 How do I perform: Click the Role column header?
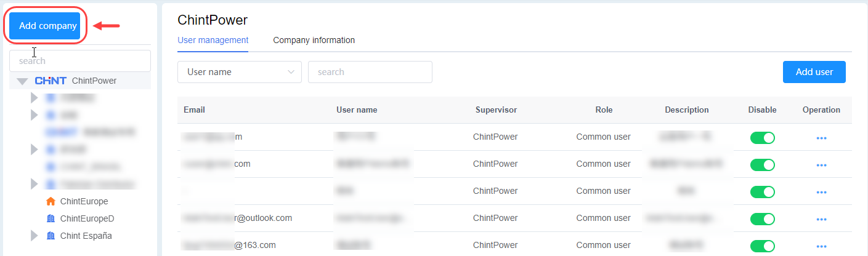[604, 110]
